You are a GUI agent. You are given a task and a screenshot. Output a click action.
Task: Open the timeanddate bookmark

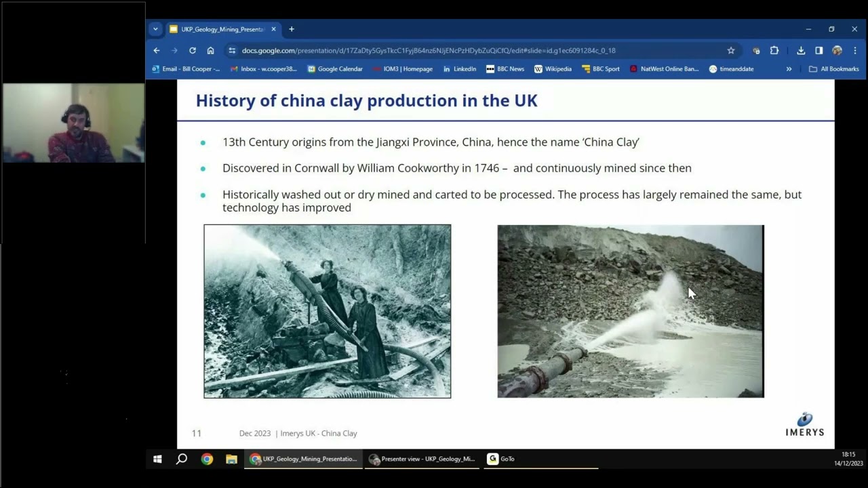pyautogui.click(x=732, y=68)
